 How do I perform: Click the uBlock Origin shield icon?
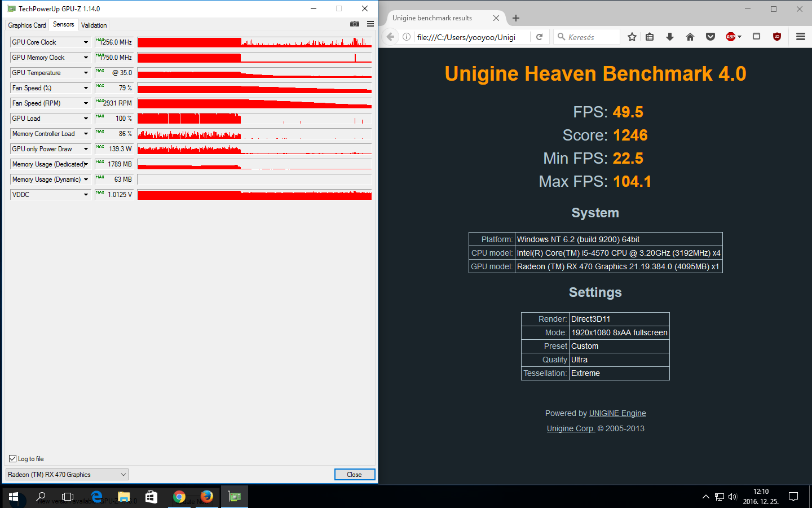pos(777,37)
